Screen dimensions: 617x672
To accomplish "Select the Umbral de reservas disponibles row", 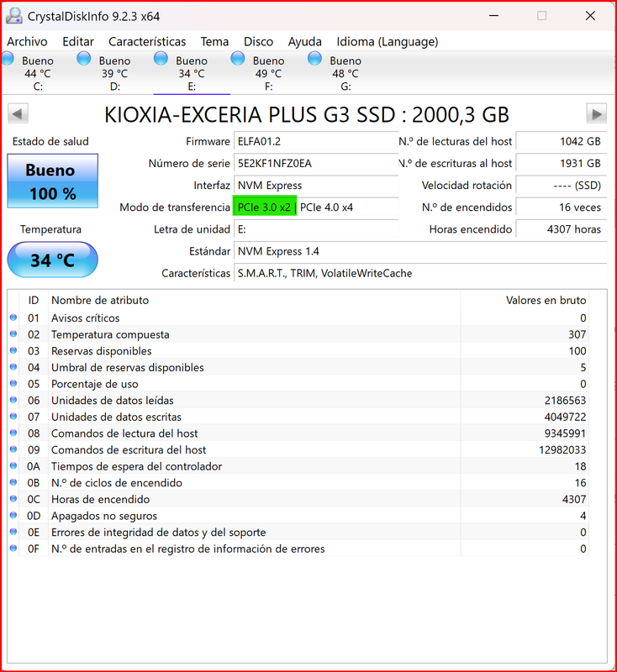I will (x=298, y=367).
